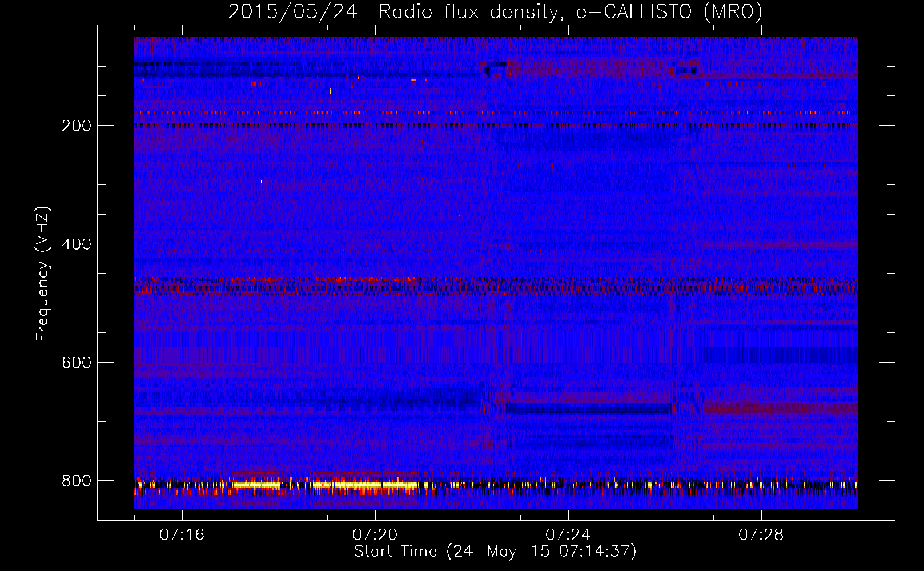Click the 07:24 time tick label
Image resolution: width=924 pixels, height=571 pixels.
pyautogui.click(x=568, y=534)
